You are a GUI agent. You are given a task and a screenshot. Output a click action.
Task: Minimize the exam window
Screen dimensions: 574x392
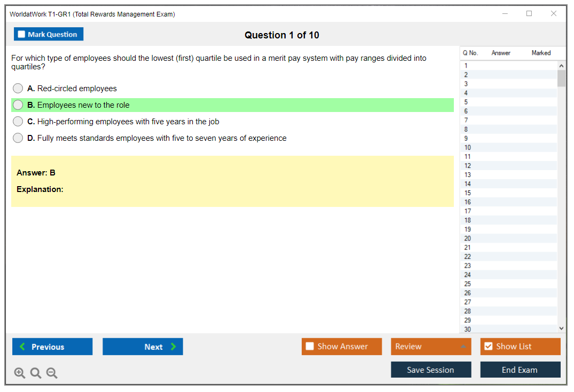click(x=505, y=14)
